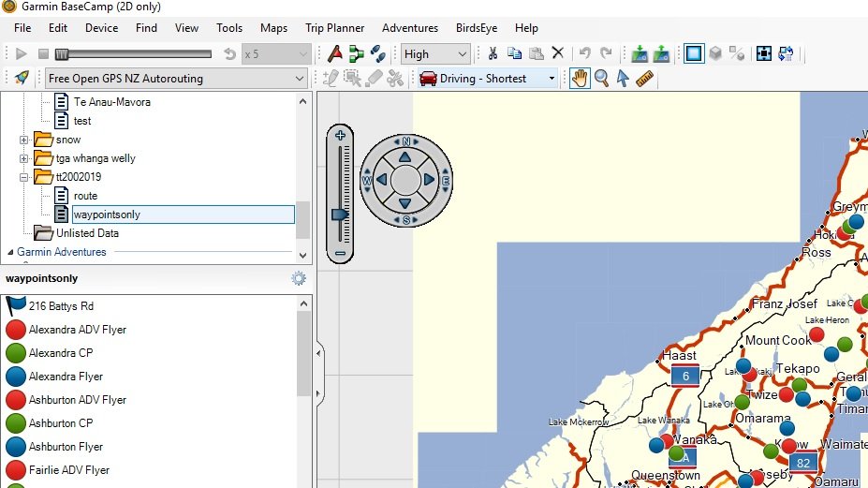This screenshot has height=488, width=868.
Task: Select the test list item
Action: click(x=81, y=121)
